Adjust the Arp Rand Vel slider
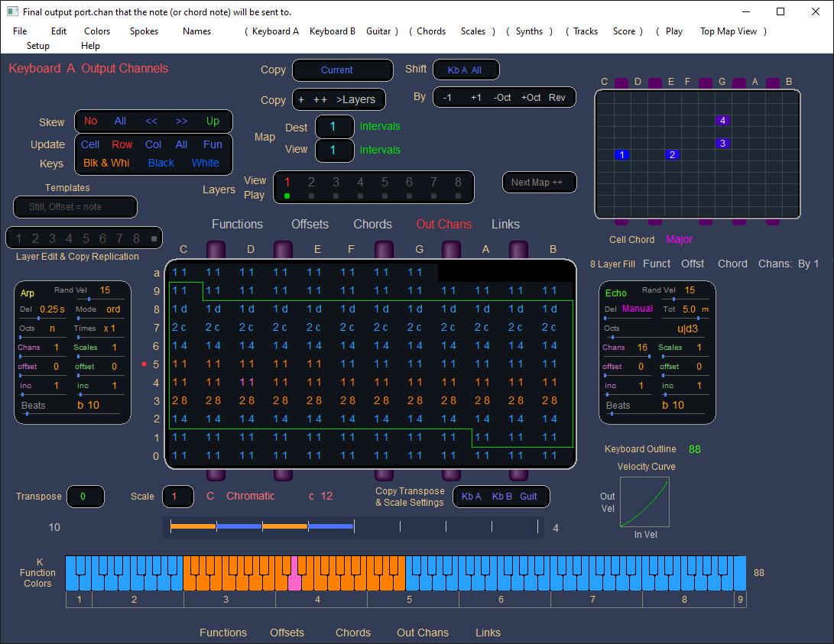This screenshot has height=644, width=834. point(90,299)
